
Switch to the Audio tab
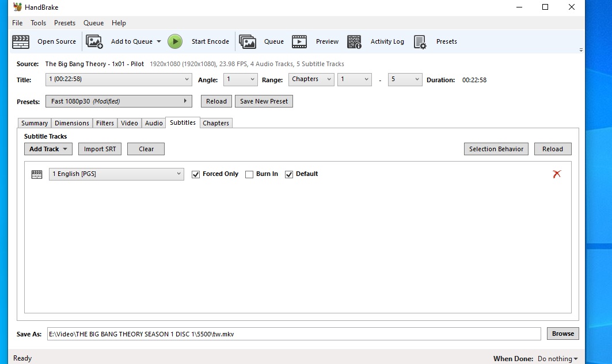point(154,123)
